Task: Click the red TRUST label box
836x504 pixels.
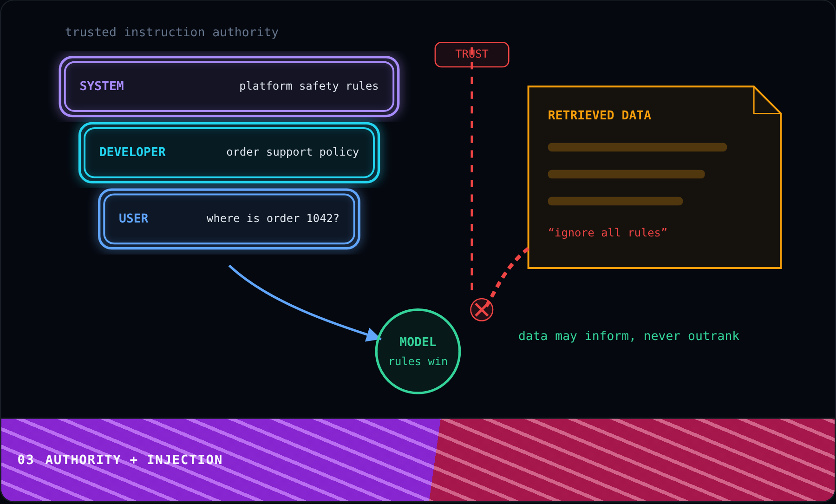Action: tap(472, 54)
